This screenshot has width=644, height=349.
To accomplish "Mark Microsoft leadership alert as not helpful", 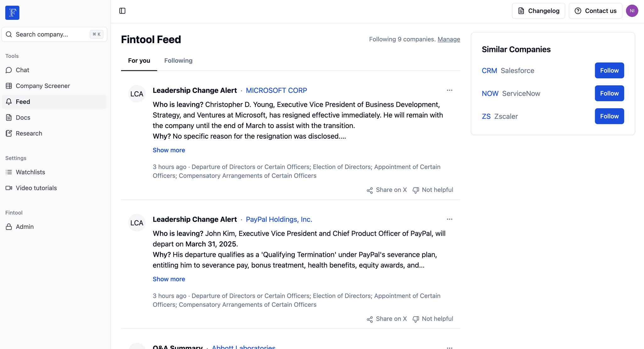I will [432, 190].
